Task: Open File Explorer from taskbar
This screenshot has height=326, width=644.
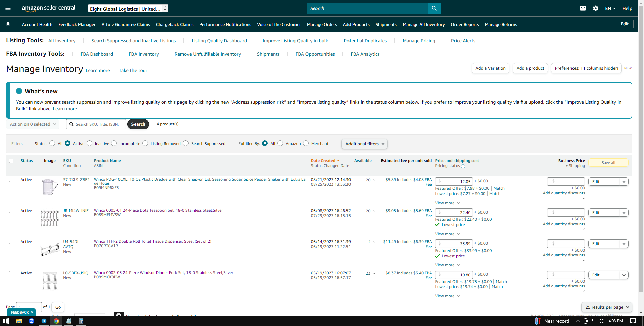Action: pos(19,321)
